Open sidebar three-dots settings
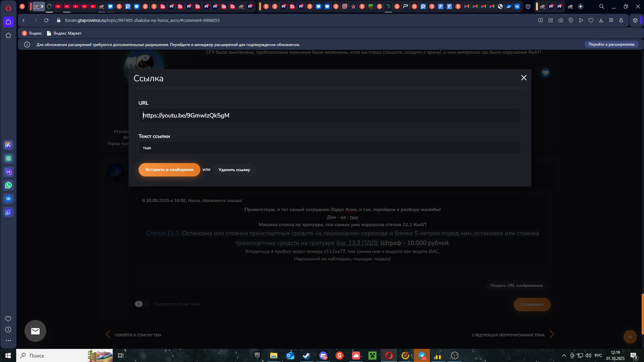 point(8,340)
